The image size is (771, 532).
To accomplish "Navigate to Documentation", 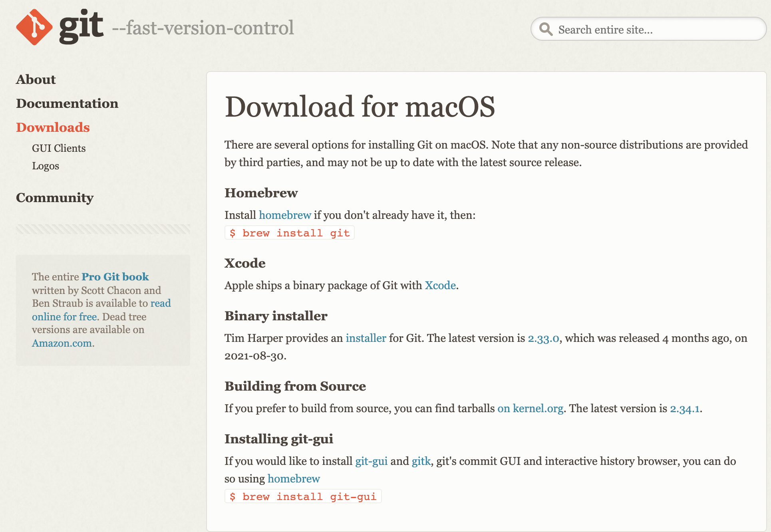I will pos(68,103).
